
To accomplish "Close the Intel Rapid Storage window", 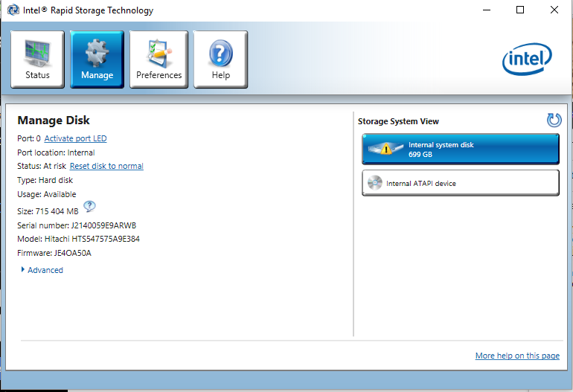I will 554,10.
